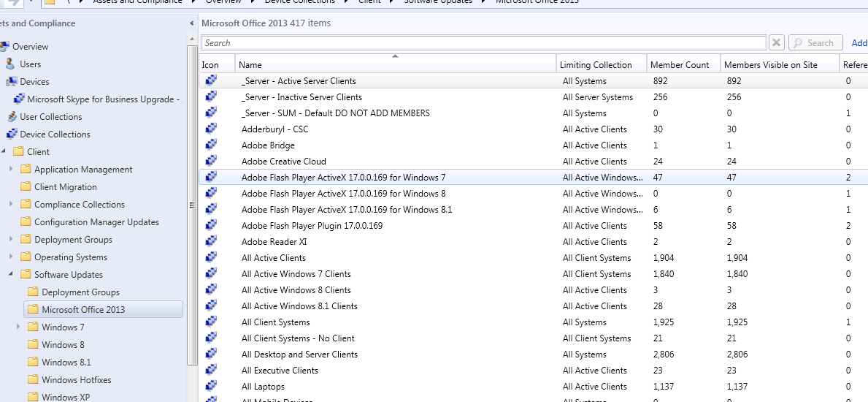868x402 pixels.
Task: Click the folder icon in the breadcrumb bar
Action: pyautogui.click(x=49, y=1)
